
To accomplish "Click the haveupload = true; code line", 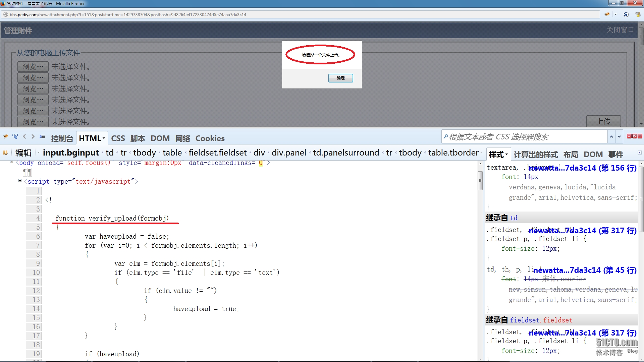I will tap(206, 309).
